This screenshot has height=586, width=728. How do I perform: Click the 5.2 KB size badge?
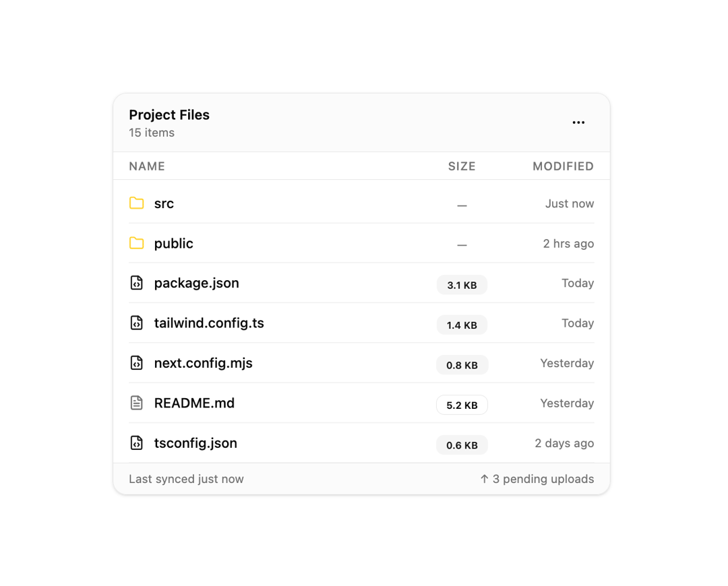pyautogui.click(x=462, y=405)
